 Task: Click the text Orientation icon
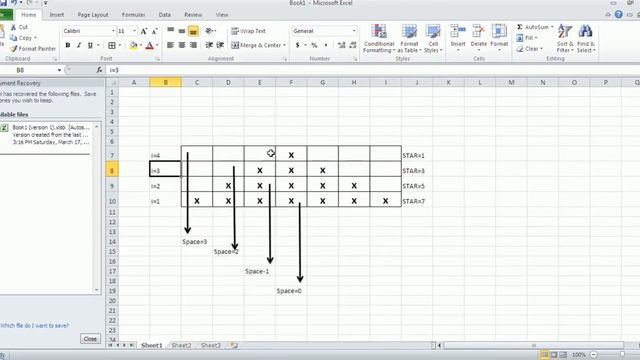click(x=209, y=31)
